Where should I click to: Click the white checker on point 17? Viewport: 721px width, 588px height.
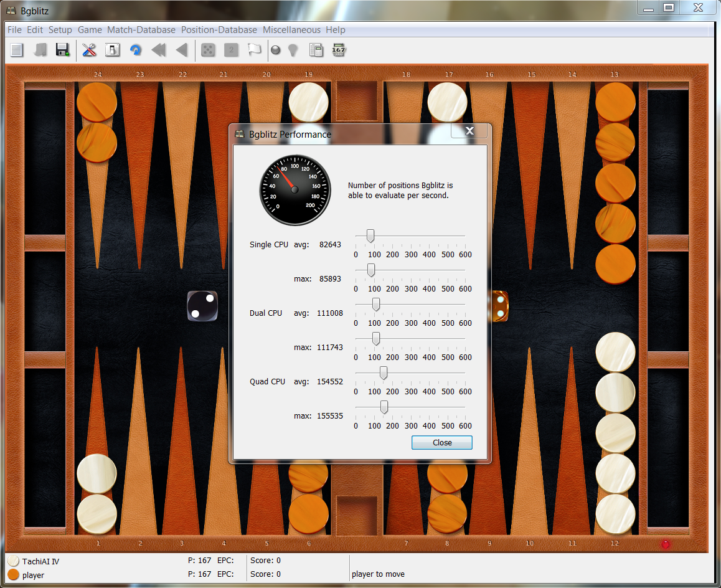pyautogui.click(x=448, y=102)
